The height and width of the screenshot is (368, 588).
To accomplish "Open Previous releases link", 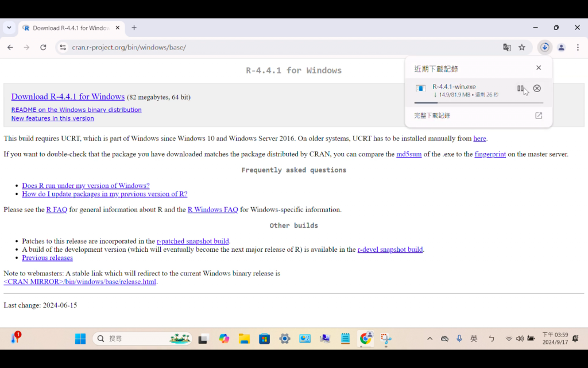I will (47, 258).
